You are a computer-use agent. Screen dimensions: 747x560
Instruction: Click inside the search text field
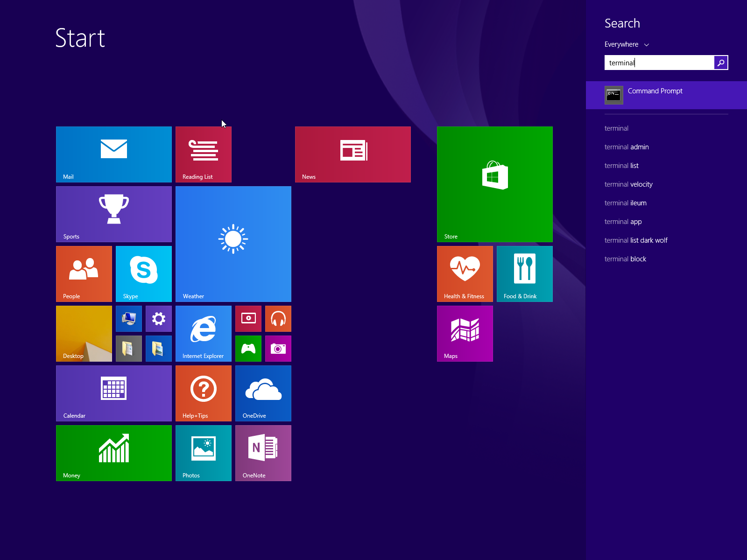click(658, 63)
